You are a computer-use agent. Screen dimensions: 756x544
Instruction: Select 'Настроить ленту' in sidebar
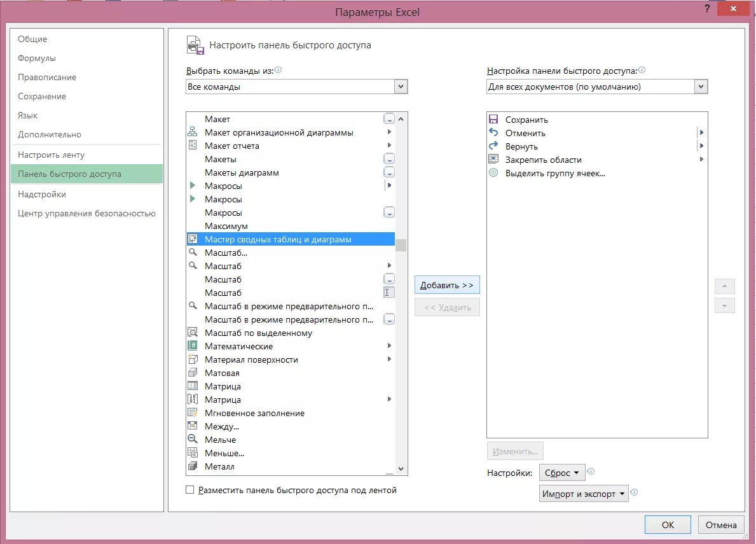coord(86,155)
